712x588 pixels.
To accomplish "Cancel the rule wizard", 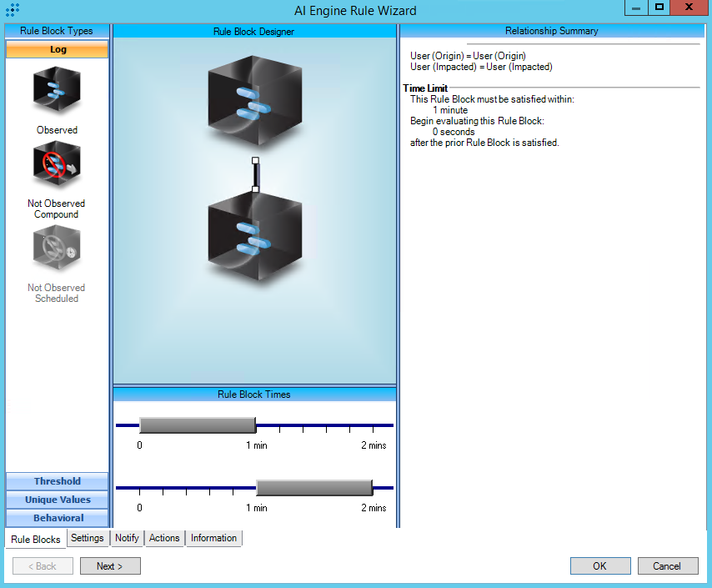I will tap(667, 566).
